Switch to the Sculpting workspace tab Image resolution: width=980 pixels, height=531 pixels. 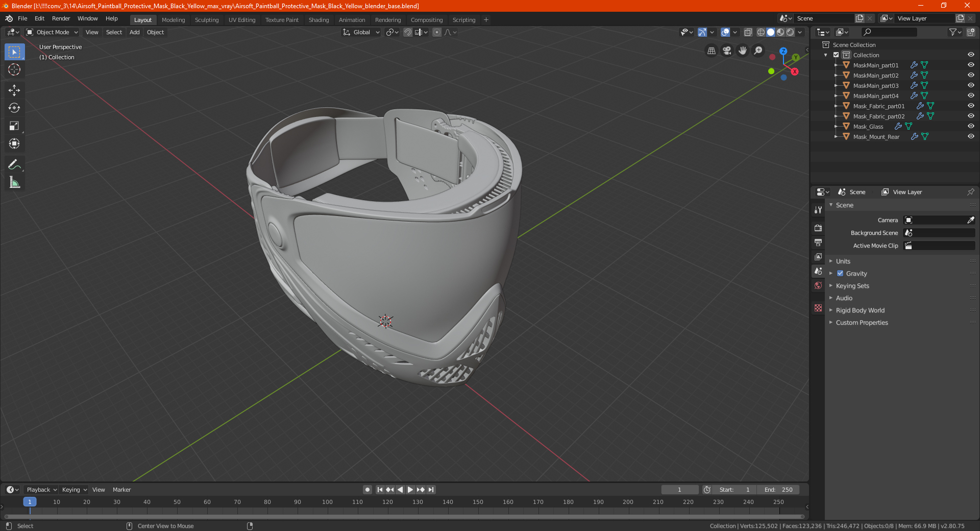coord(207,20)
